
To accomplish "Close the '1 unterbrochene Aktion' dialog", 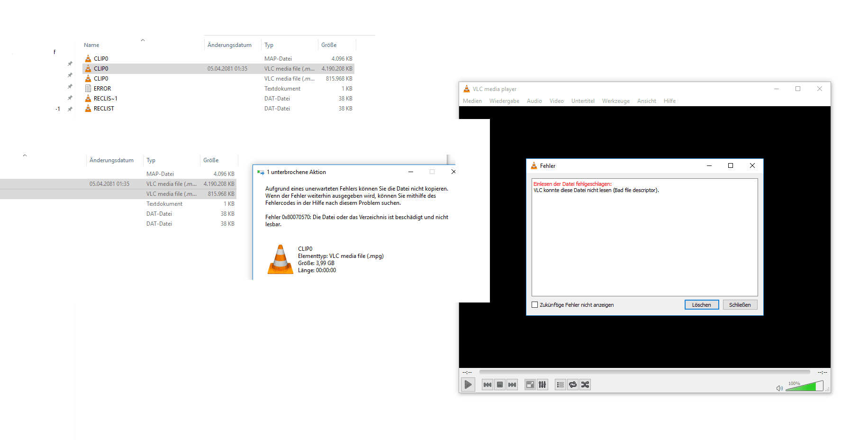I will click(453, 172).
